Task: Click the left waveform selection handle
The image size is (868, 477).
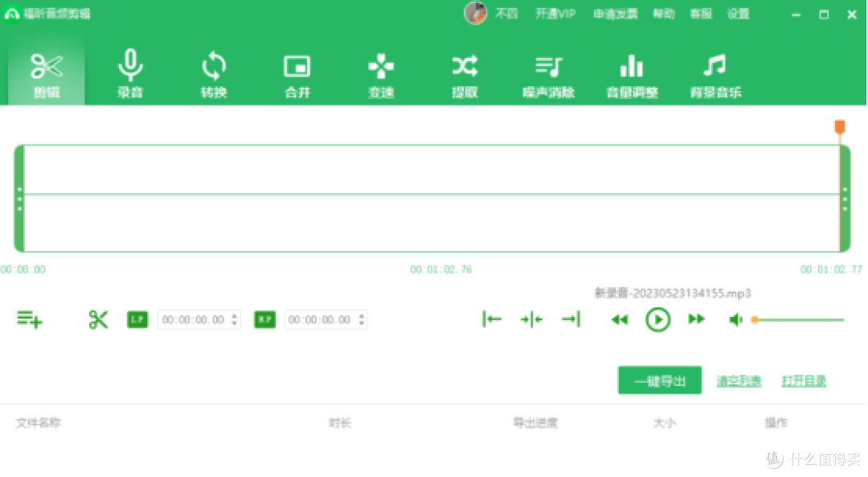Action: tap(19, 199)
